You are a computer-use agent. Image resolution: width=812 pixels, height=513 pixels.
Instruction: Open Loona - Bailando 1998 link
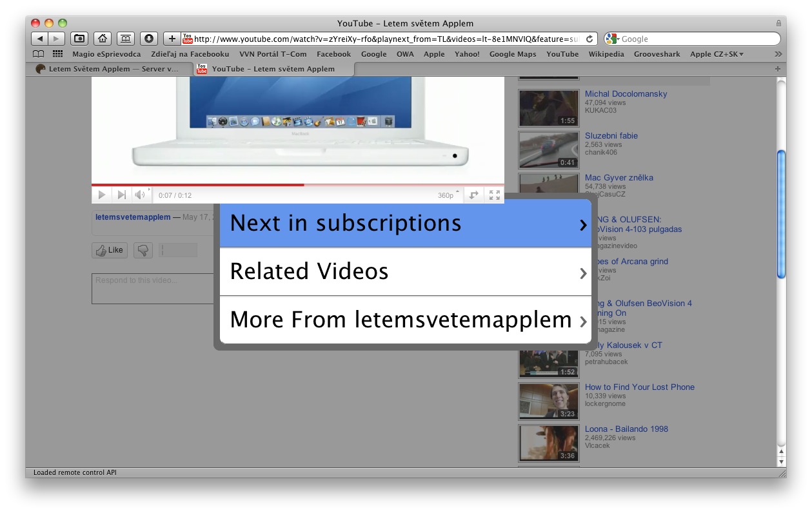coord(626,429)
